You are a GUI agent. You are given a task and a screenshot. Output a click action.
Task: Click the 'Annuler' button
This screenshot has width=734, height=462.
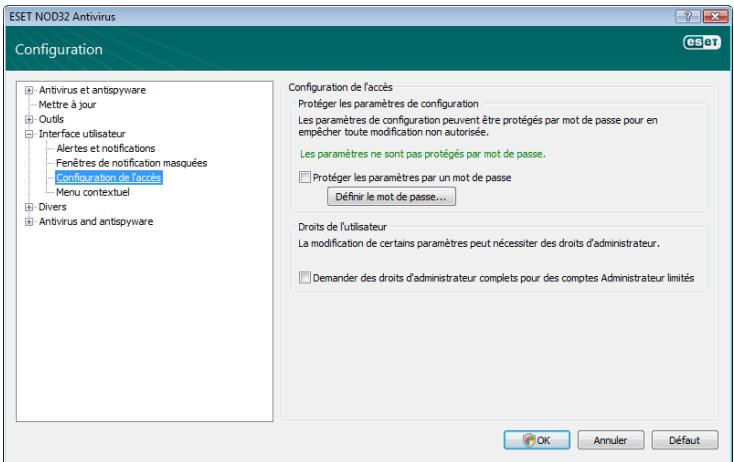pyautogui.click(x=610, y=440)
